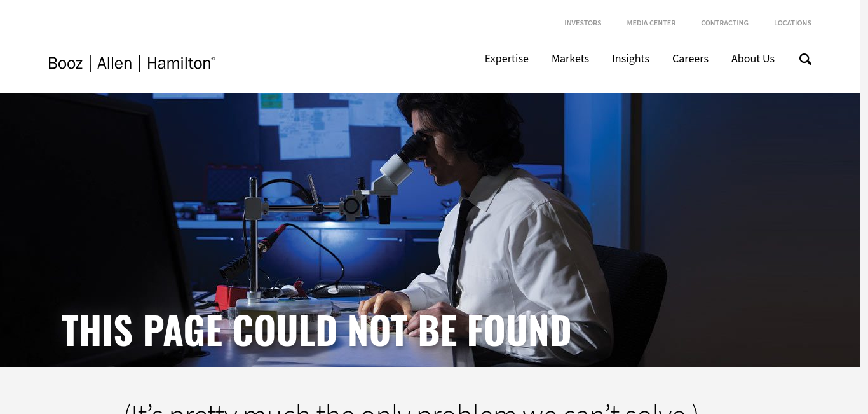This screenshot has height=414, width=868.
Task: View the Locations page
Action: tap(792, 23)
